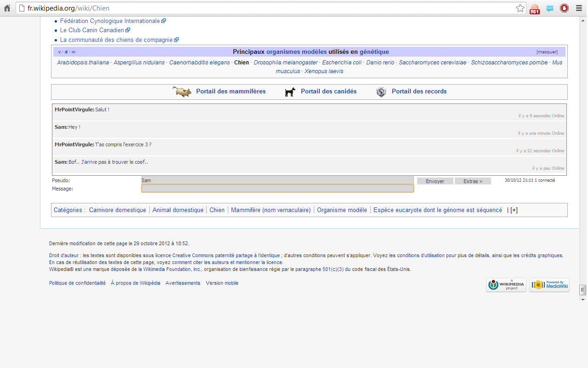Click the organismes modèles link in the navbox title
The width and height of the screenshot is (588, 368).
point(297,52)
